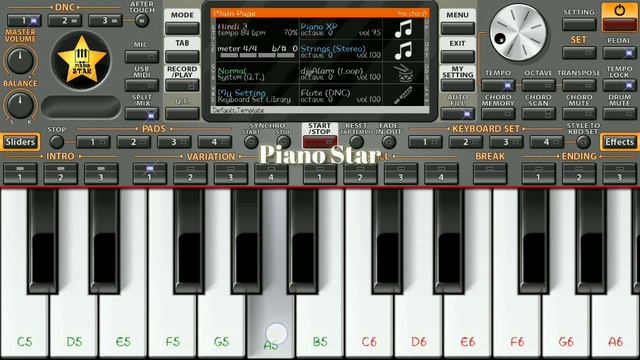Click the TAB button
The height and width of the screenshot is (360, 640).
point(182,56)
